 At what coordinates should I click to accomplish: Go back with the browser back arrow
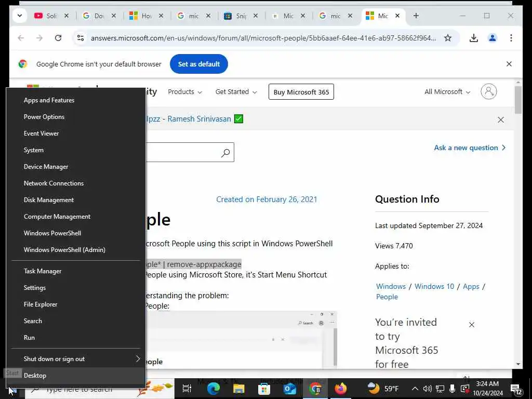tap(21, 38)
